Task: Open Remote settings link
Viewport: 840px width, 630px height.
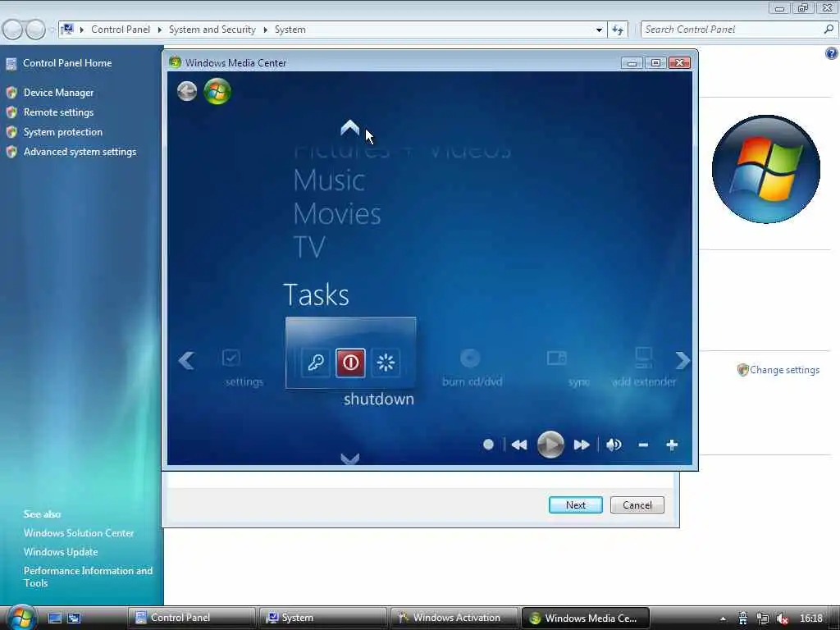Action: tap(58, 112)
